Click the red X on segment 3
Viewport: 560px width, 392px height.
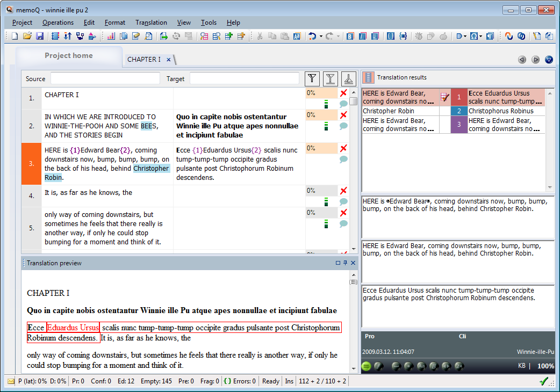(343, 148)
